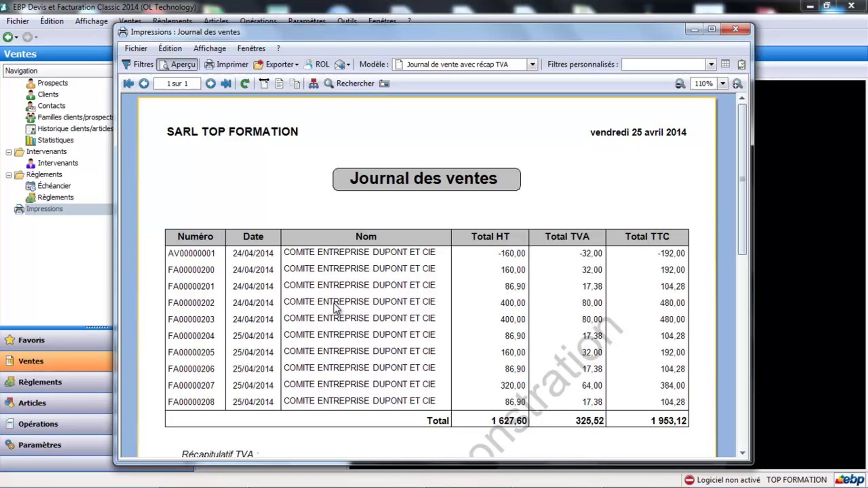Refresh the report preview
This screenshot has height=488, width=868.
tap(245, 84)
